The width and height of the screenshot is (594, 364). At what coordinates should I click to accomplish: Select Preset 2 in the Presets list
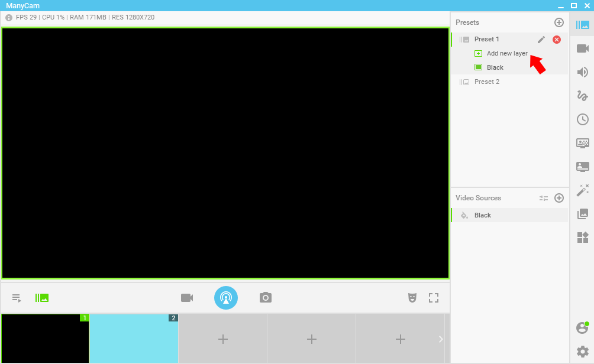(x=509, y=82)
